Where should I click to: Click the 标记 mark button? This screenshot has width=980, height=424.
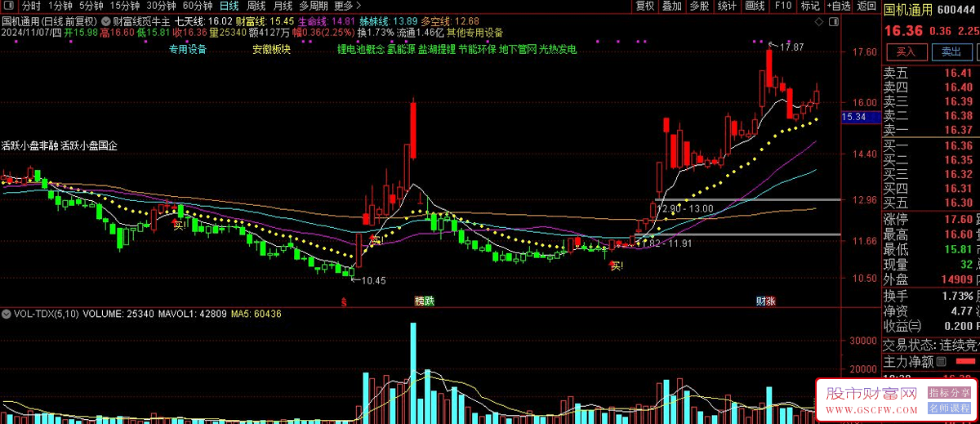tap(810, 6)
